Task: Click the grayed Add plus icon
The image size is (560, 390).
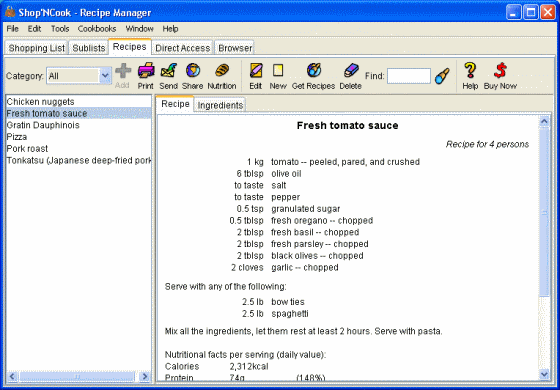Action: pyautogui.click(x=122, y=71)
